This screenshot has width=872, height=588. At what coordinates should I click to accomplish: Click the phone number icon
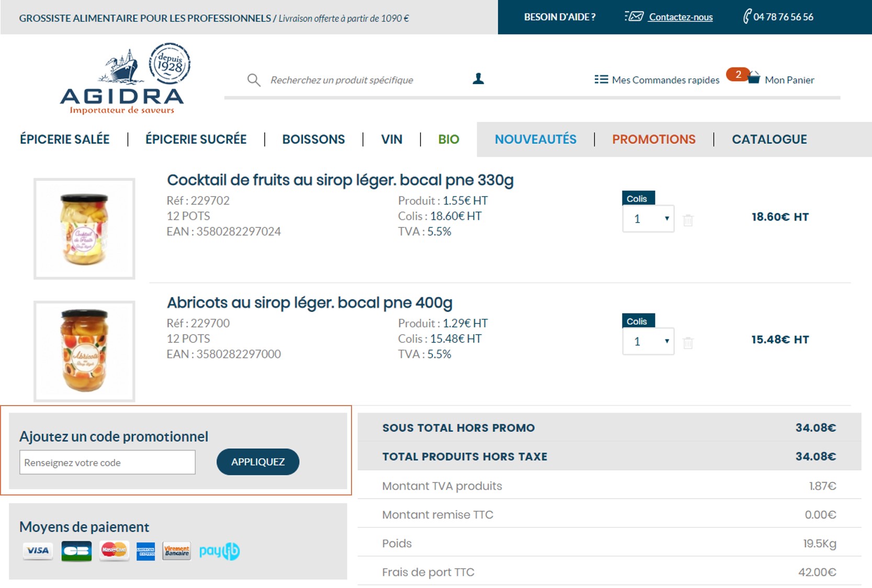[x=746, y=17]
